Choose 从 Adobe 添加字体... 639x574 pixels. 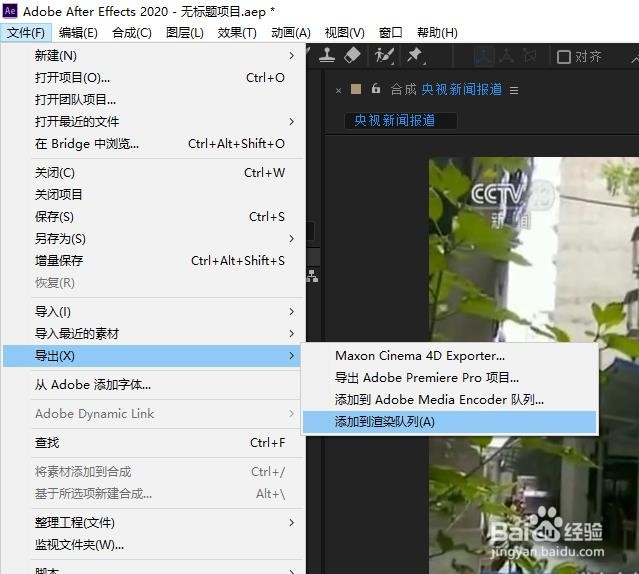tap(154, 385)
